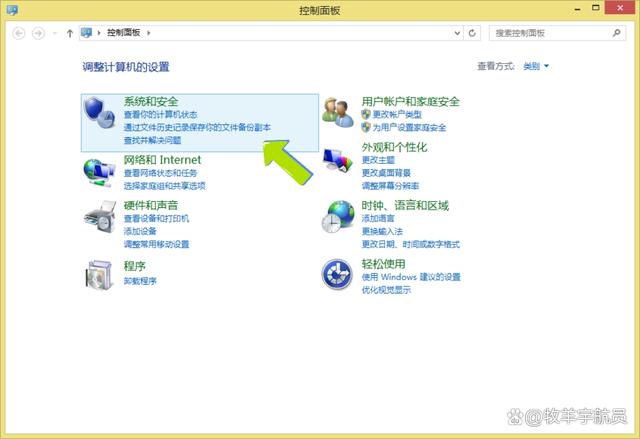The image size is (640, 439).
Task: Open 通过文件历史记录保存你的文件备份副本
Action: click(x=197, y=128)
